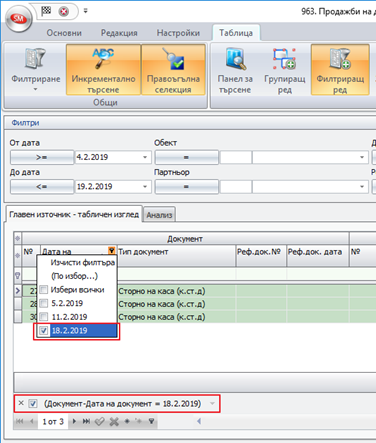Click the = operator button for Партньор
Viewport: 376px width, 443px height.
coord(187,187)
